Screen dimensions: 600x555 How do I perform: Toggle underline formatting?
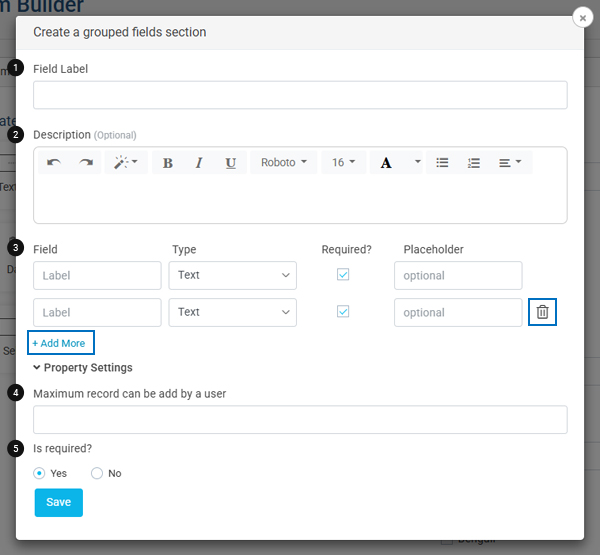[230, 163]
